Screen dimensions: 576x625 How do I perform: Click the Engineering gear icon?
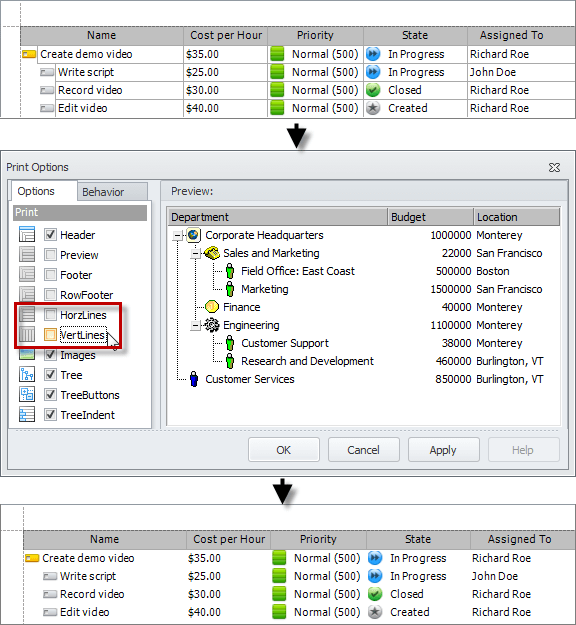coord(212,325)
